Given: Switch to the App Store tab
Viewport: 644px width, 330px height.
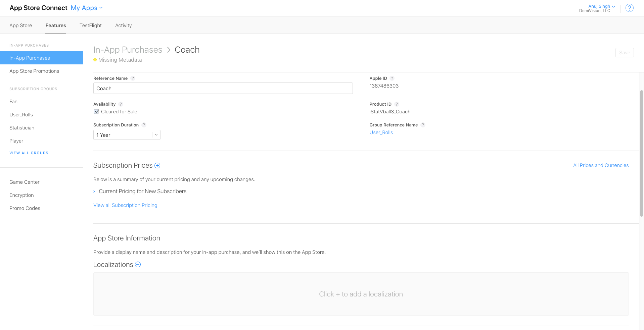Looking at the screenshot, I should (21, 25).
